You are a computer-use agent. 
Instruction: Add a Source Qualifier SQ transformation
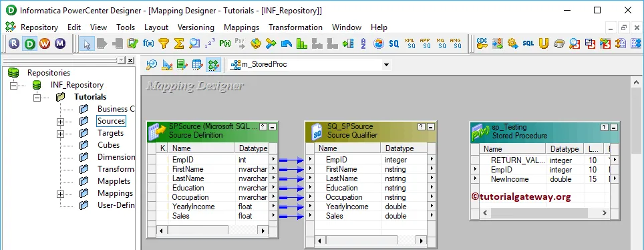pyautogui.click(x=394, y=43)
